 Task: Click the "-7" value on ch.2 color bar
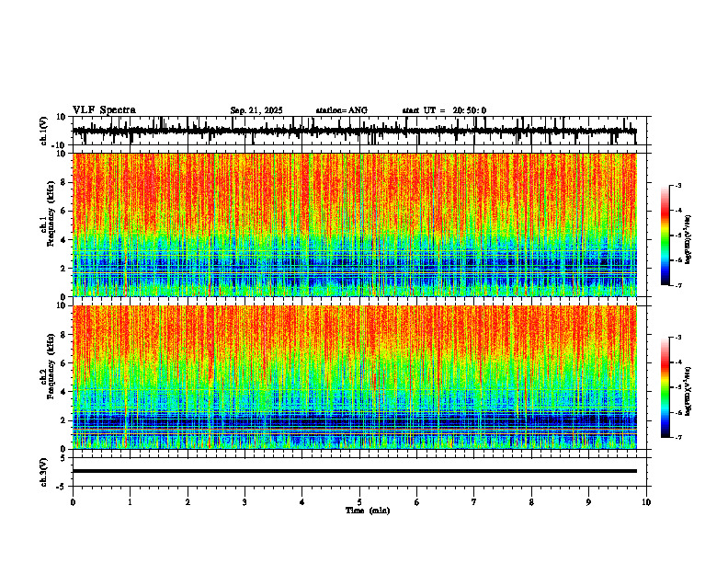click(678, 437)
